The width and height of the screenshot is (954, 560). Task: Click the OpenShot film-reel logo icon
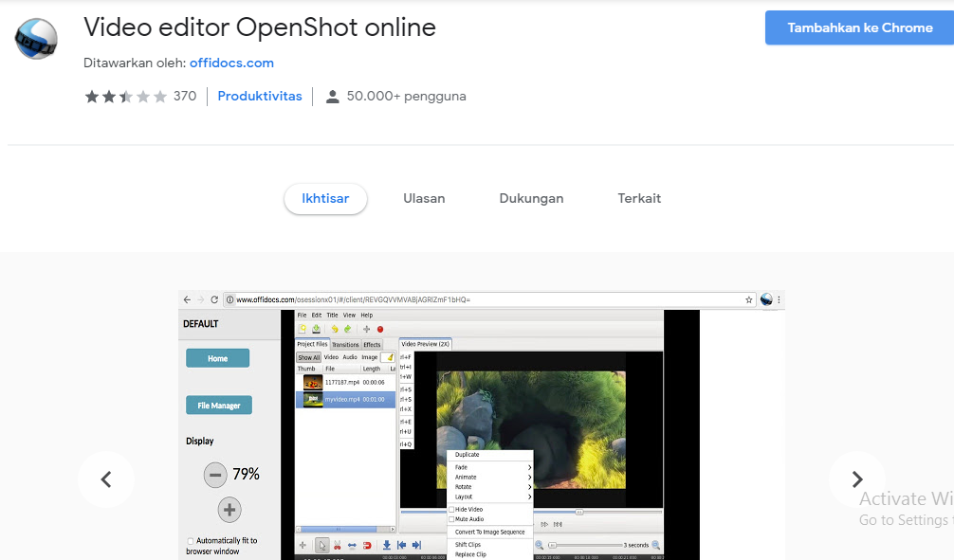36,39
